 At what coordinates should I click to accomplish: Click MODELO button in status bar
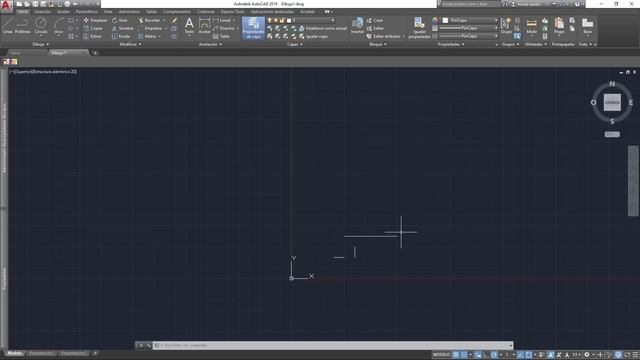441,355
